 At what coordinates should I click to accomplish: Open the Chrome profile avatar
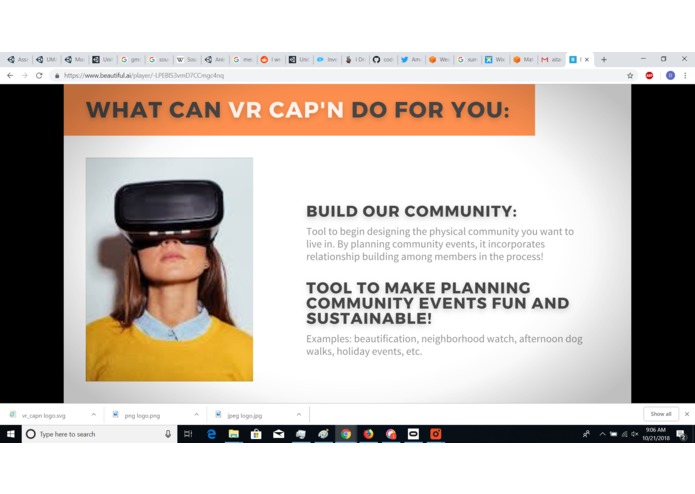pos(670,76)
